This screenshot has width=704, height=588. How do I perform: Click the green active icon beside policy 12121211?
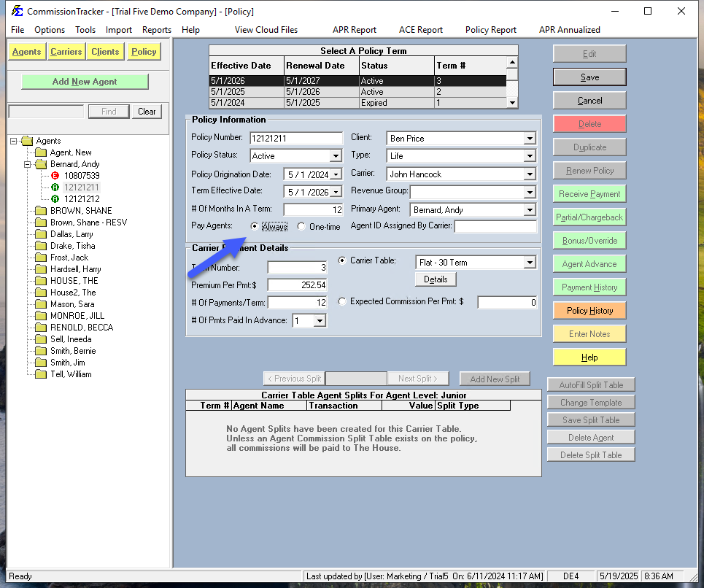point(55,187)
